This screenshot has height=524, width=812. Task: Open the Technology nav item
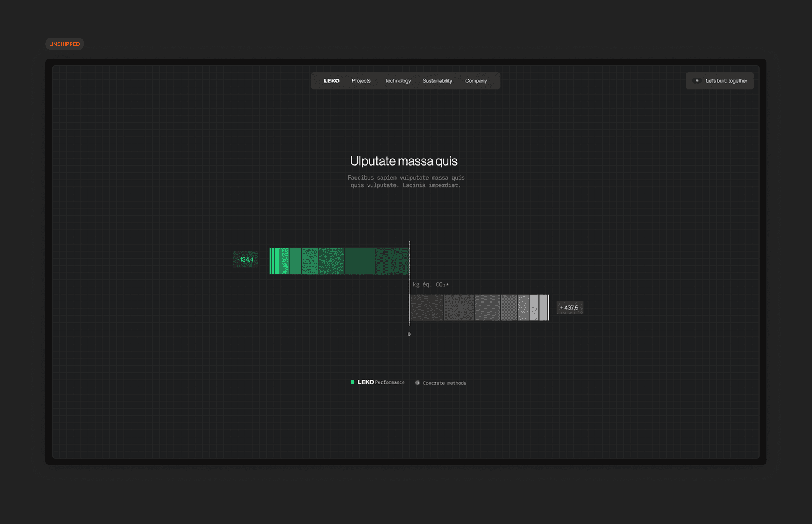point(397,81)
